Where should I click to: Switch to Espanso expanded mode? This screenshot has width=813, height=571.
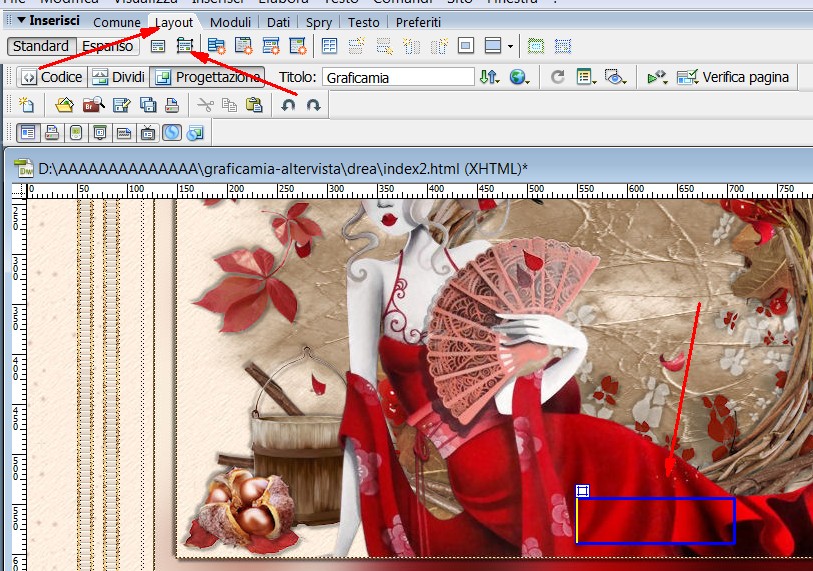[108, 46]
